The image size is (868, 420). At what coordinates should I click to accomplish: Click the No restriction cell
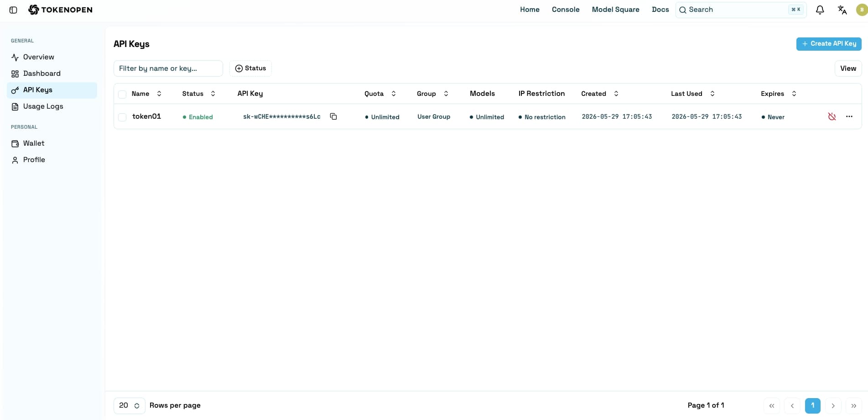coord(542,117)
